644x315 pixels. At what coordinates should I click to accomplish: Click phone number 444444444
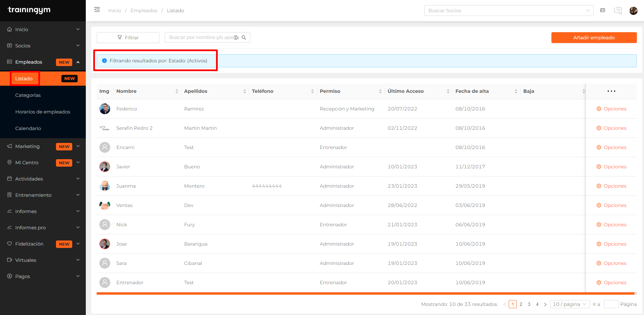[267, 186]
